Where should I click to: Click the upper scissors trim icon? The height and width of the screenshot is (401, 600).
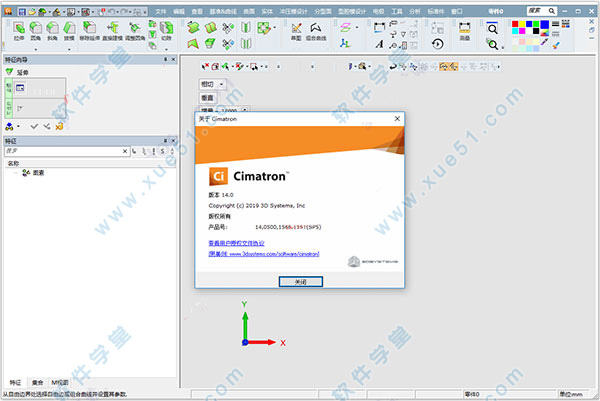click(x=228, y=28)
